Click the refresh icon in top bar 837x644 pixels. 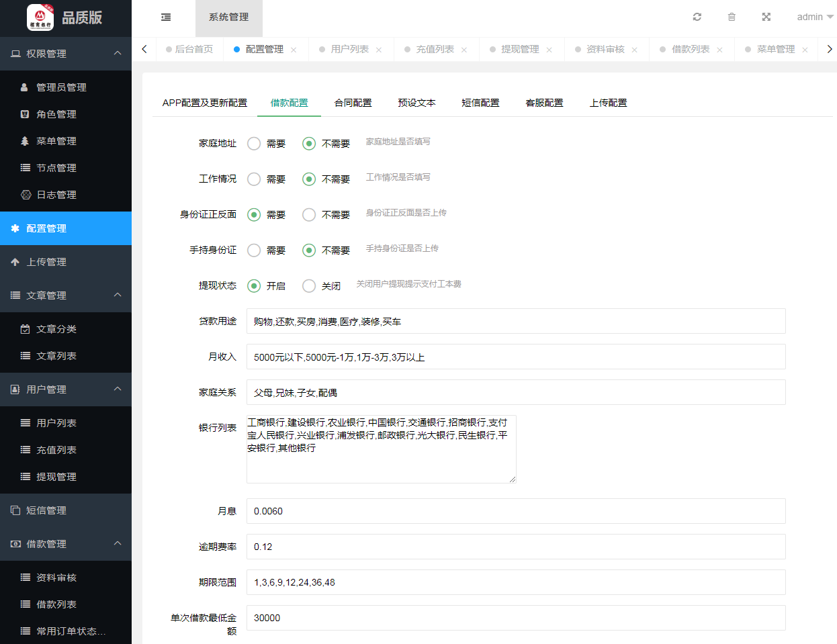(x=697, y=17)
